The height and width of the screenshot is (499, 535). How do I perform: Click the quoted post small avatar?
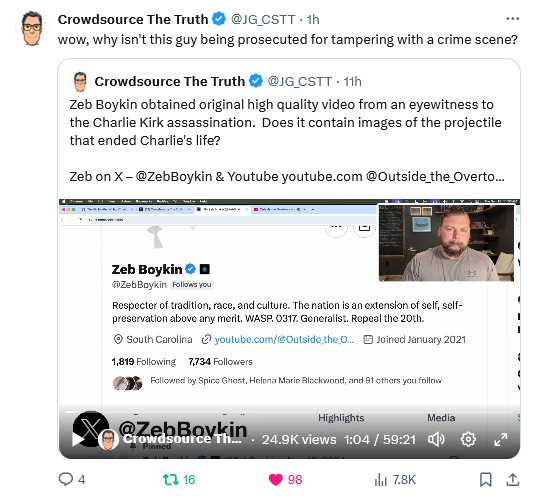[80, 82]
